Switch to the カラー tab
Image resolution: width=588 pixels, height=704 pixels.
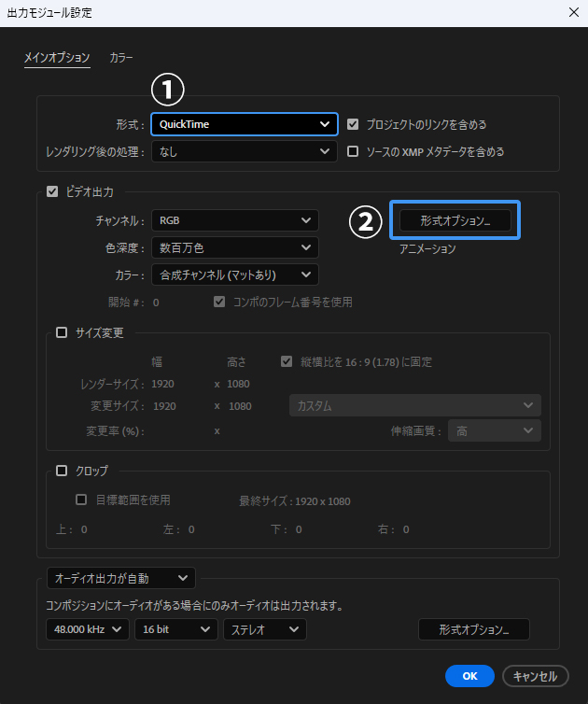pos(121,58)
